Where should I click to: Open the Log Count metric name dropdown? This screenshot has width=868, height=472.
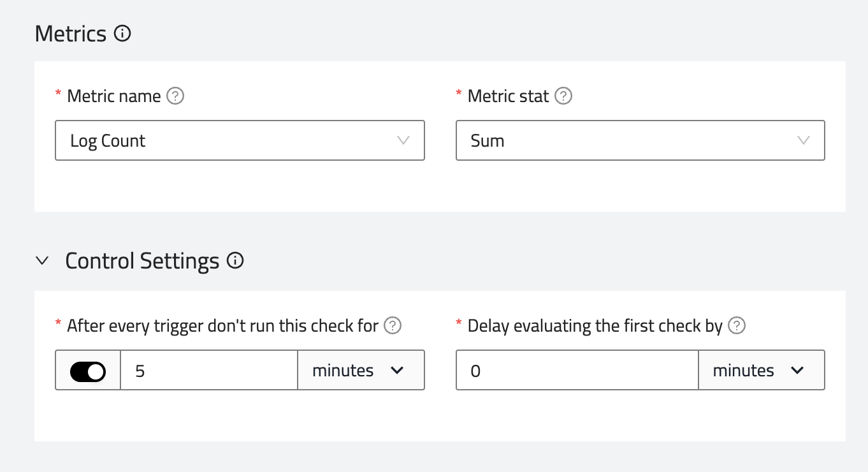click(240, 140)
